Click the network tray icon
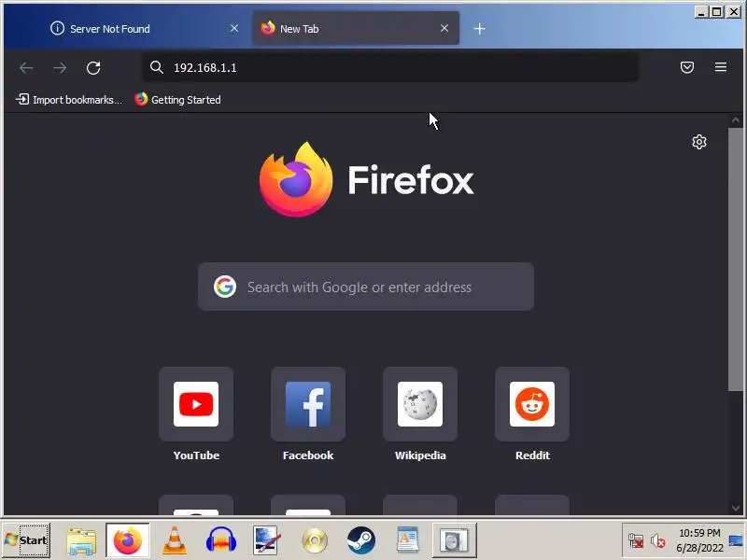Viewport: 747px width, 560px height. pos(636,541)
